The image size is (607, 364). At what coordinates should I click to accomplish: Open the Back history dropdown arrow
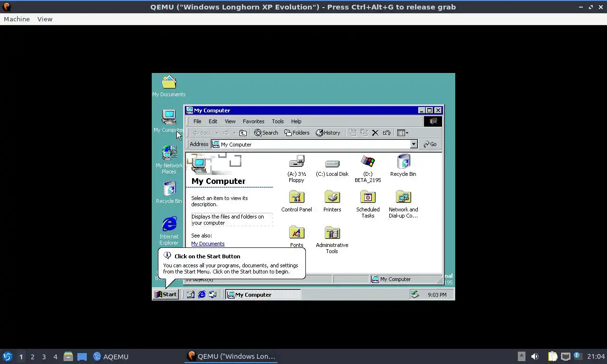pos(217,133)
